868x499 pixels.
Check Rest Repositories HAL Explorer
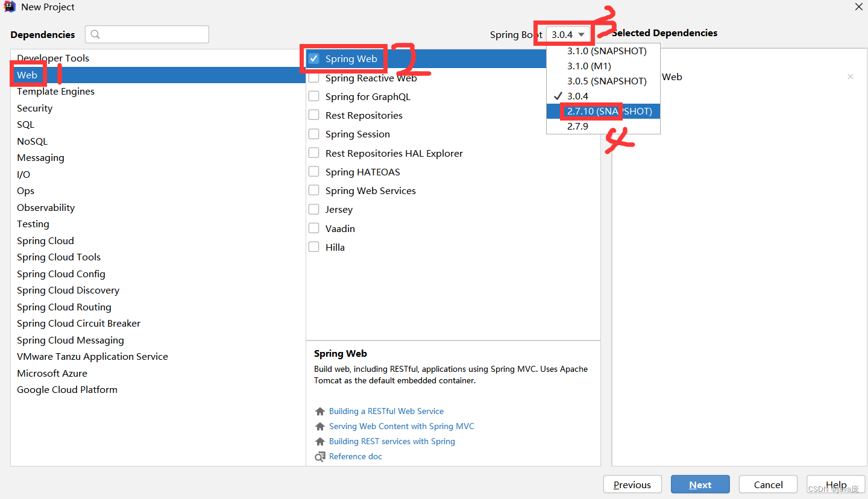click(x=313, y=153)
